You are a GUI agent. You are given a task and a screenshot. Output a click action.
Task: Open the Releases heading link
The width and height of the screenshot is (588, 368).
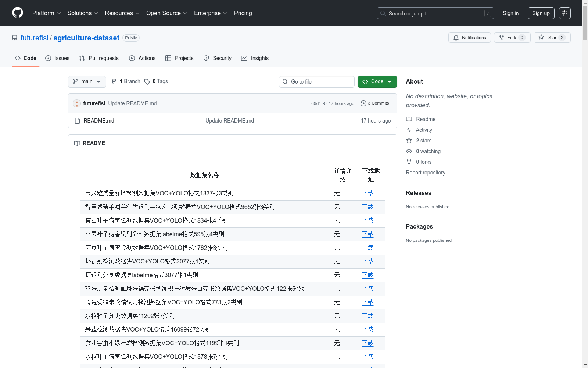pos(419,193)
